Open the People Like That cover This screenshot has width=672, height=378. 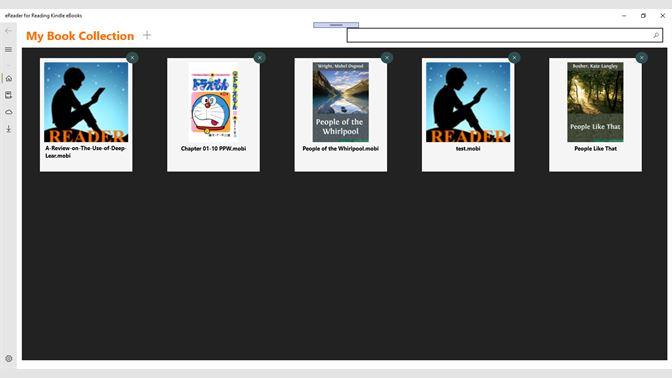[595, 102]
